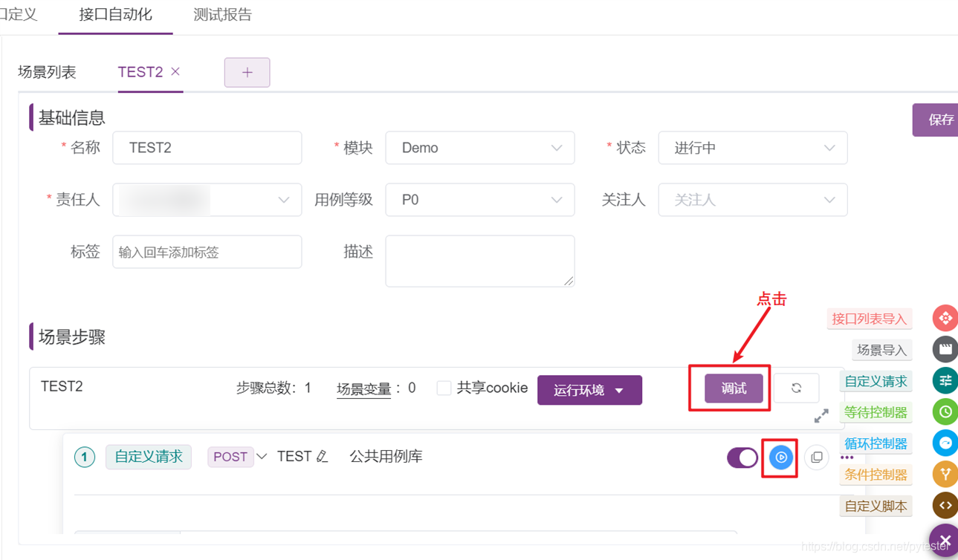Expand the 状态 进行中 dropdown
The image size is (958, 560).
[x=752, y=148]
